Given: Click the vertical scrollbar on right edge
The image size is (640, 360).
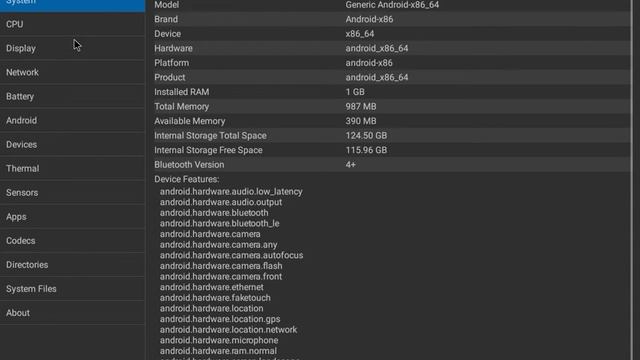Looking at the screenshot, I should pos(632,180).
